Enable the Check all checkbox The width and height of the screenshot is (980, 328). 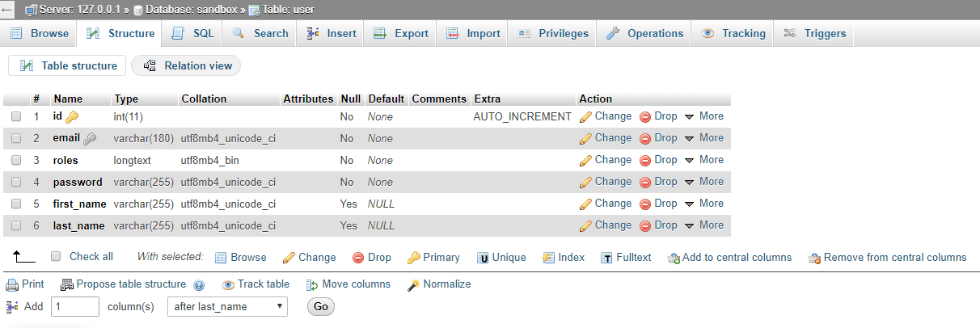56,257
